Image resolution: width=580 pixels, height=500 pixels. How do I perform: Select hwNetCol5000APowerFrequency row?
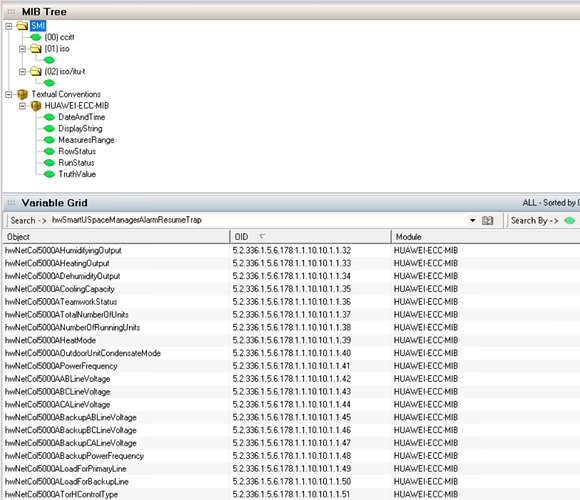tap(291, 366)
